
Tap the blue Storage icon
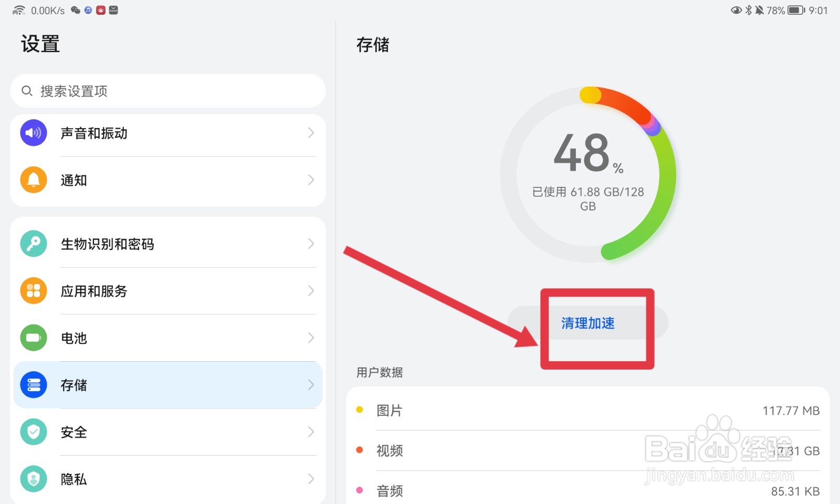click(34, 385)
